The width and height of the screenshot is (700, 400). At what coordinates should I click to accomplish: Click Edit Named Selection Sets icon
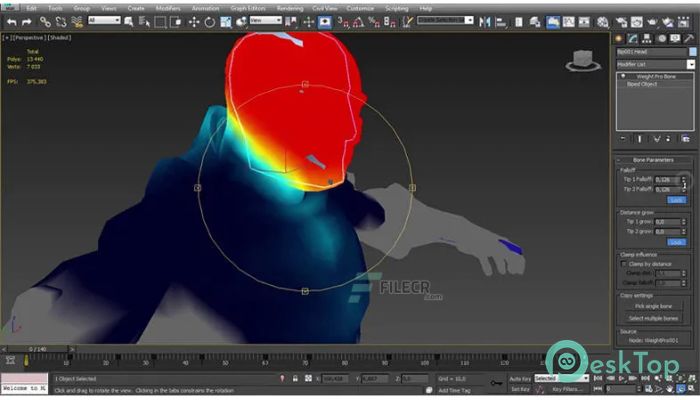(407, 21)
